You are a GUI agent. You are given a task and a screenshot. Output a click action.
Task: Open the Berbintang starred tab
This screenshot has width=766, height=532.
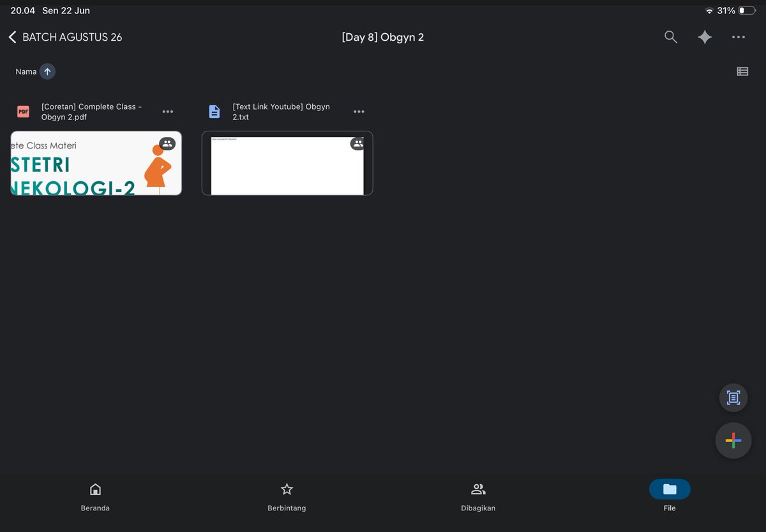287,497
